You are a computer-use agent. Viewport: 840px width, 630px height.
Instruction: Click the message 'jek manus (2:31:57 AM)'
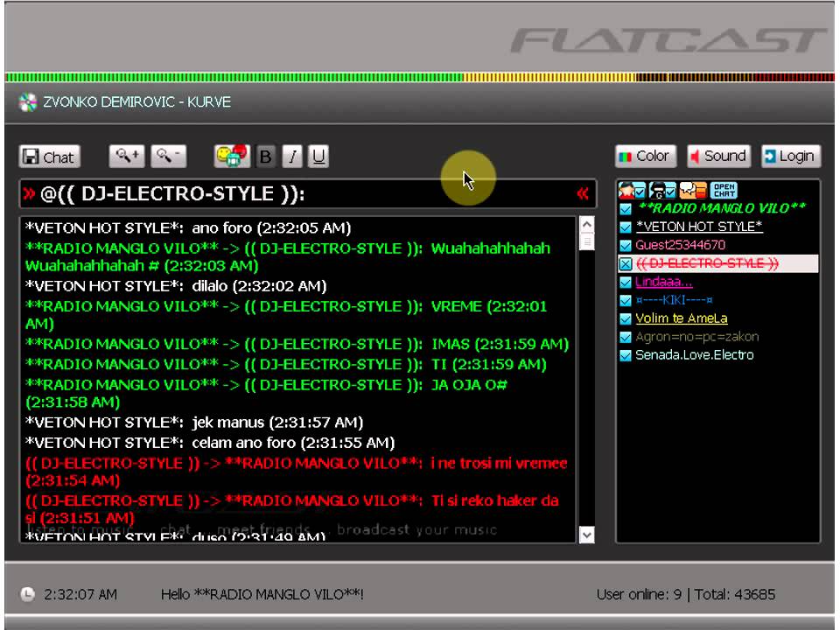click(x=277, y=423)
